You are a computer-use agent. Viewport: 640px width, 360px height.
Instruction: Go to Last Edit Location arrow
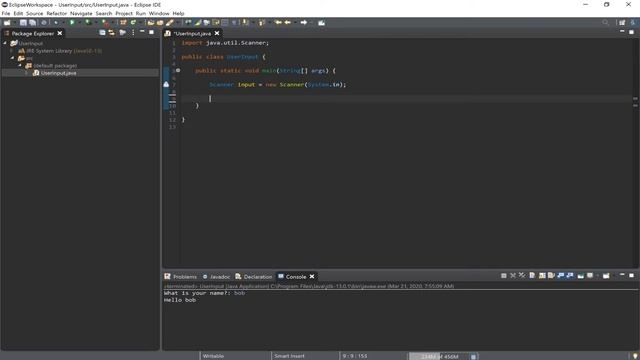(278, 23)
